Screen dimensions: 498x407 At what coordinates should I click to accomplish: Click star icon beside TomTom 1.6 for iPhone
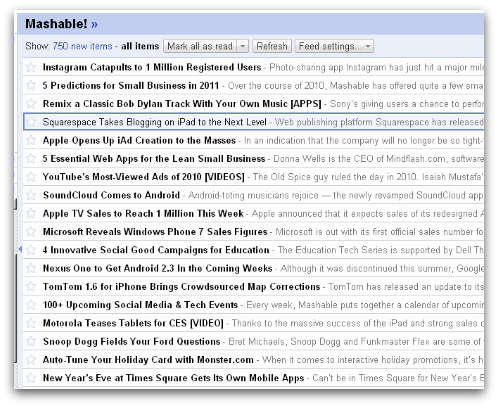tap(31, 287)
